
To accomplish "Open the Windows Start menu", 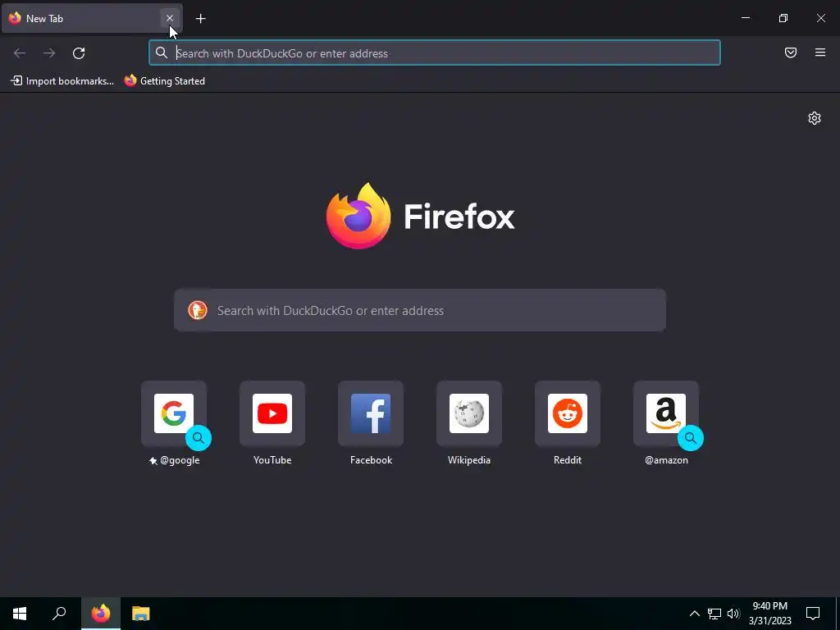I will pos(20,614).
